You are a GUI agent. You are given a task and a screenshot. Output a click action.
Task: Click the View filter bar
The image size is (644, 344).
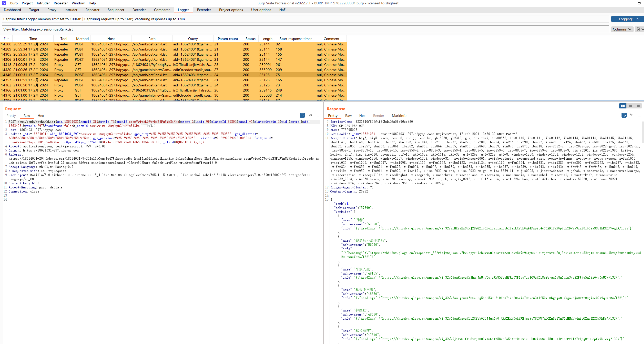pos(305,29)
